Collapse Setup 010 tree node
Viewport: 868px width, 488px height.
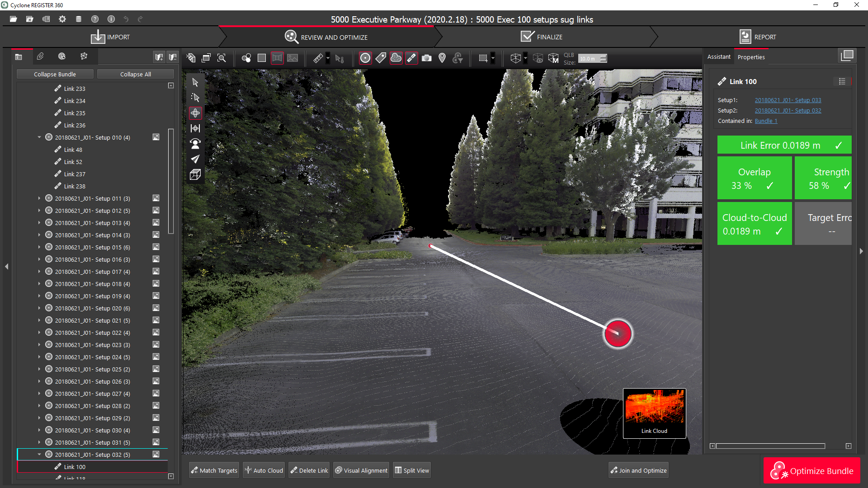39,137
